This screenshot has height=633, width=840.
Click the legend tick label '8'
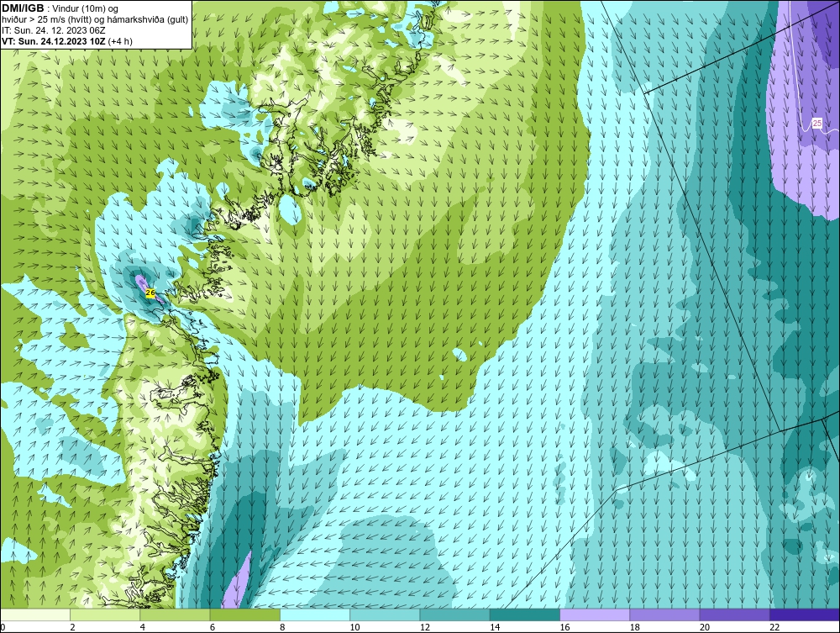[x=282, y=628]
